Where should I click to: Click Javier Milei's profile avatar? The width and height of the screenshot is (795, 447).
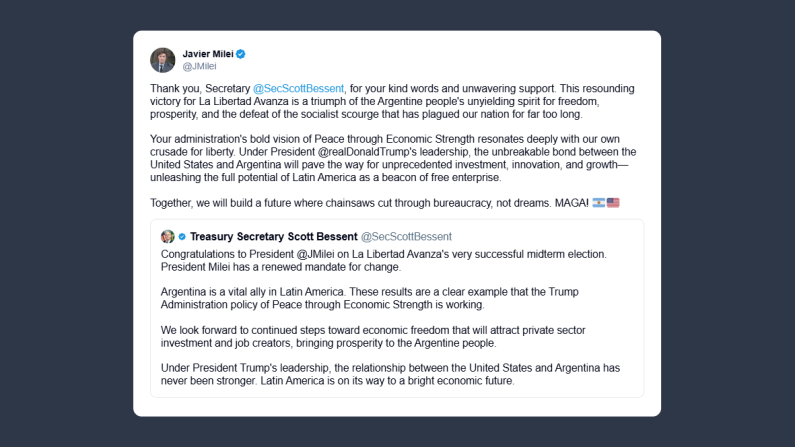click(x=162, y=59)
